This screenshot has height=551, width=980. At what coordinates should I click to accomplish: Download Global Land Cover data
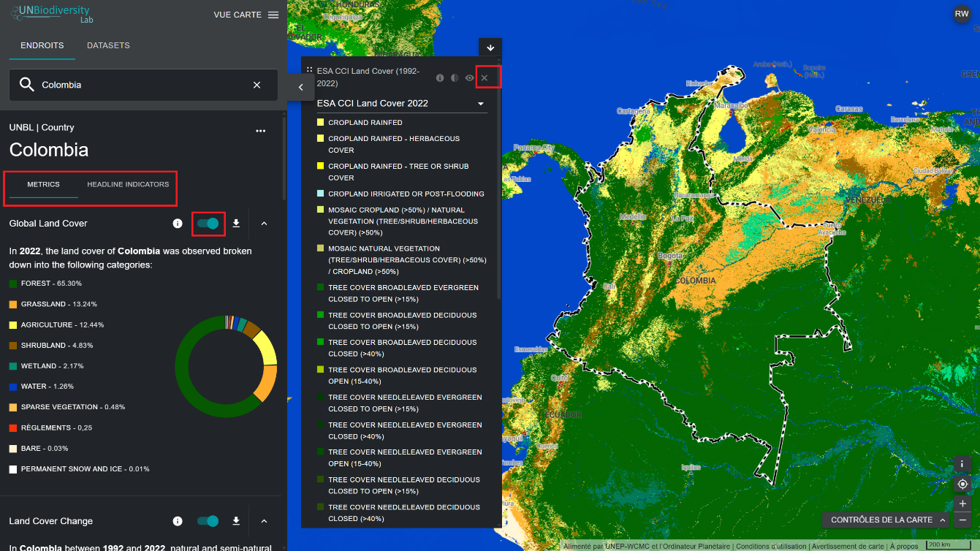click(236, 224)
